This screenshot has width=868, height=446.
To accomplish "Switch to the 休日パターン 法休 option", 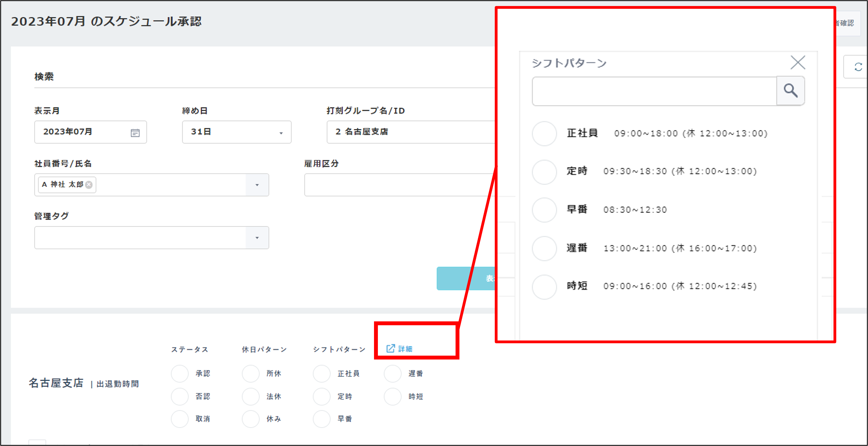I will click(250, 396).
